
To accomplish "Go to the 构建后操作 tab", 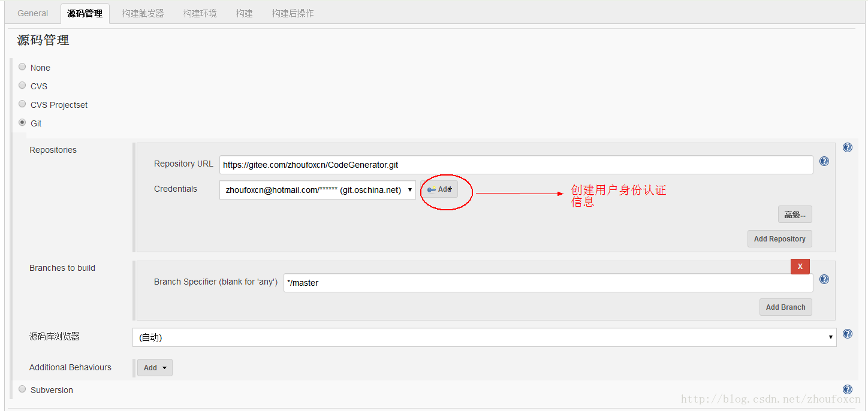I will (x=293, y=13).
